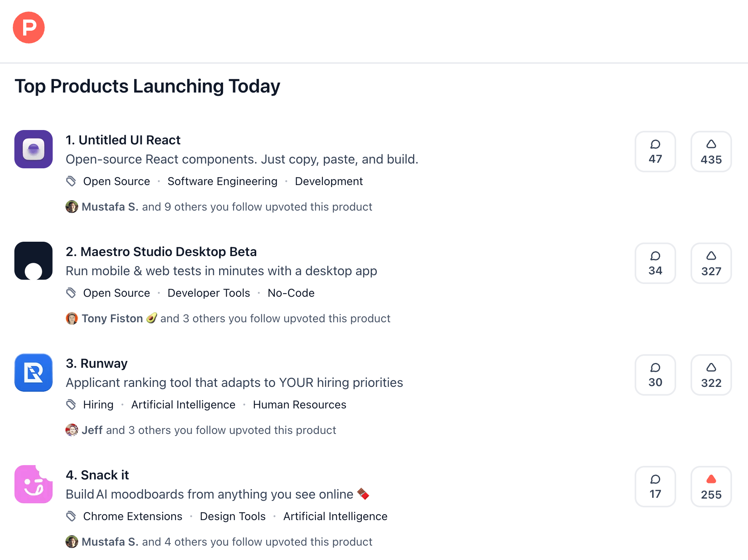Image resolution: width=748 pixels, height=560 pixels.
Task: Select the Chrome Extensions tag
Action: tap(133, 516)
